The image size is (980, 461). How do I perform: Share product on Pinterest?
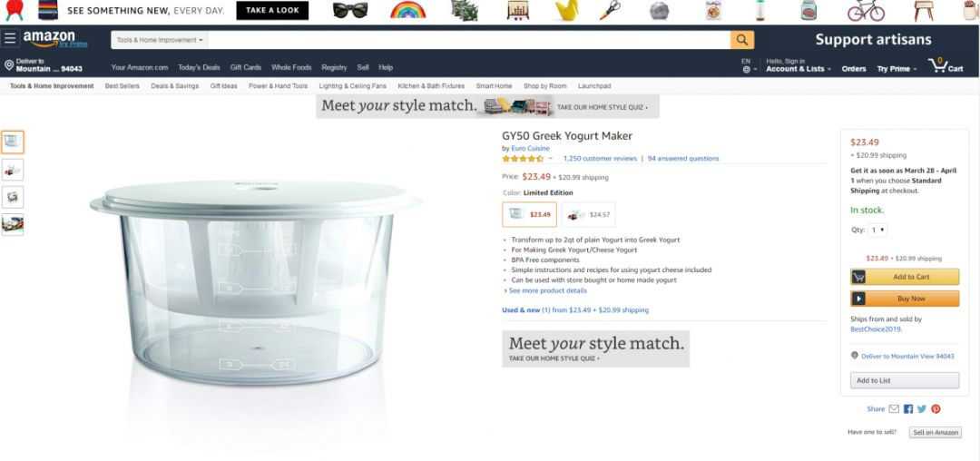click(936, 409)
